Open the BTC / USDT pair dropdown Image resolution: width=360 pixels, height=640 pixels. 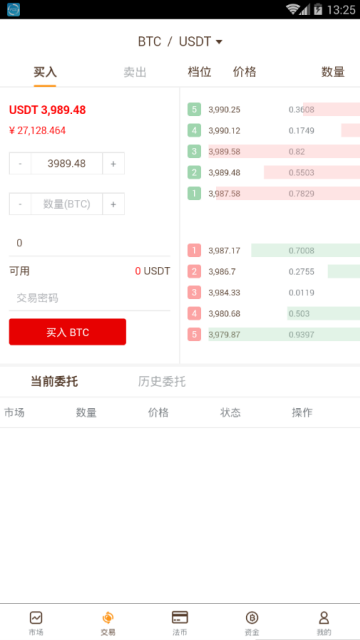[x=180, y=42]
